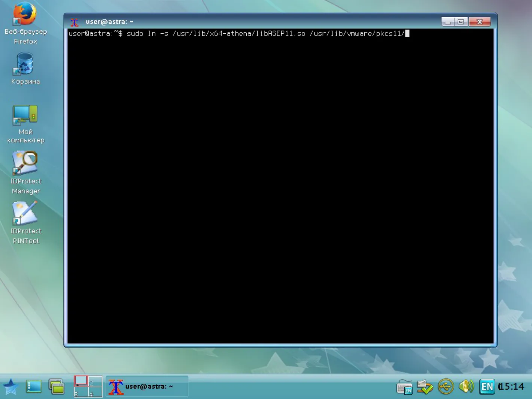Open the USB devices tray icon

(446, 387)
